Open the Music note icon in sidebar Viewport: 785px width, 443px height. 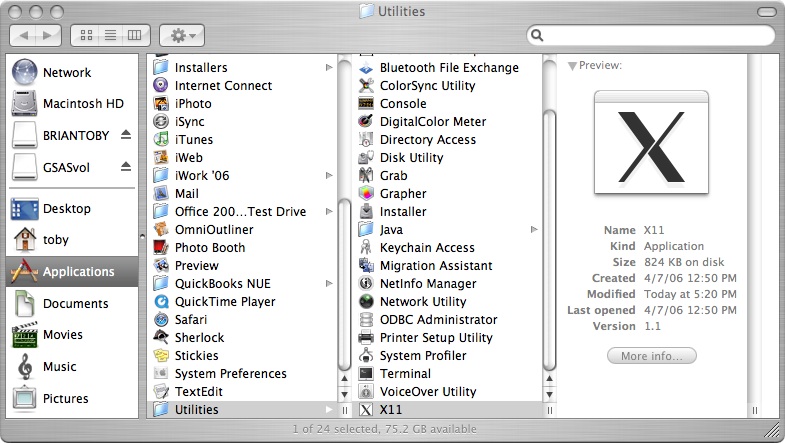coord(25,366)
